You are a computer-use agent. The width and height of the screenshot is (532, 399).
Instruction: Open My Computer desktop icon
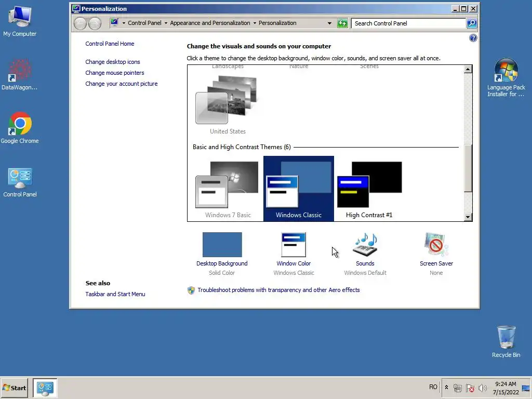point(20,21)
